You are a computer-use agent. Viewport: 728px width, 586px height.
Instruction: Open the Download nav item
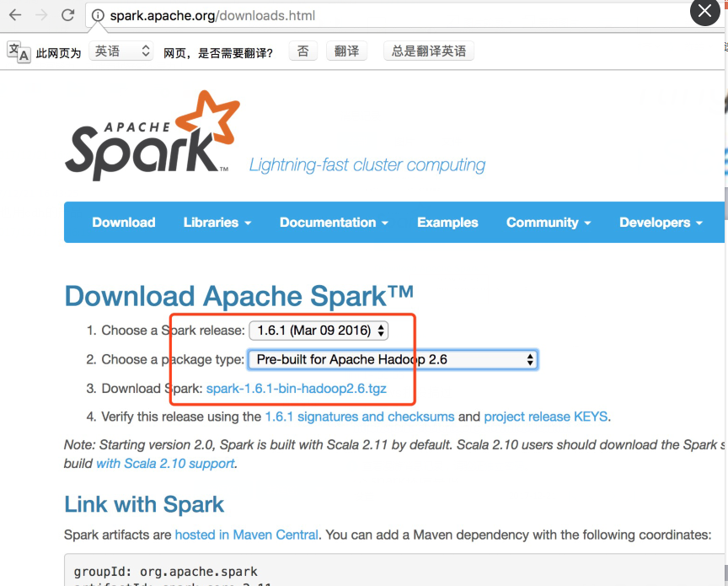pyautogui.click(x=124, y=222)
